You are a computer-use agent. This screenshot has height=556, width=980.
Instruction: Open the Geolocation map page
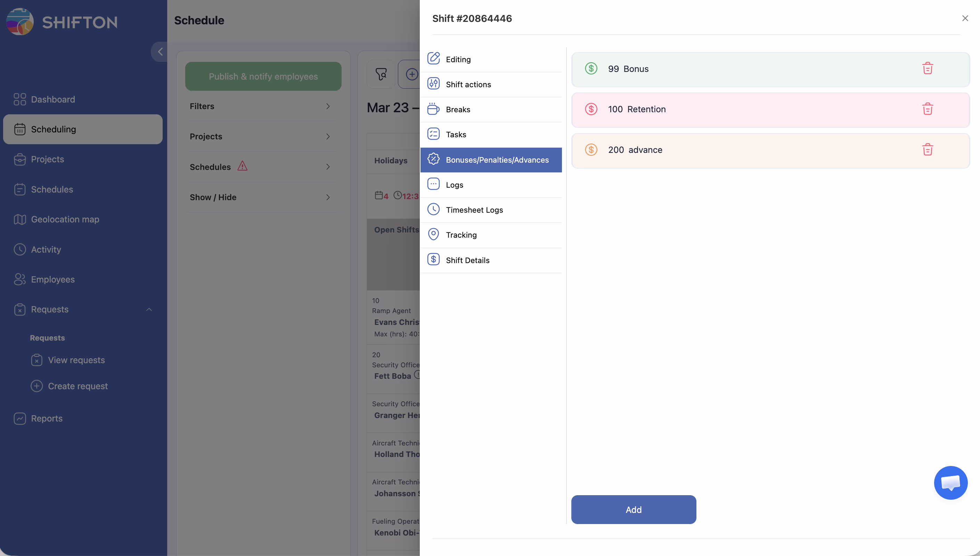click(65, 219)
